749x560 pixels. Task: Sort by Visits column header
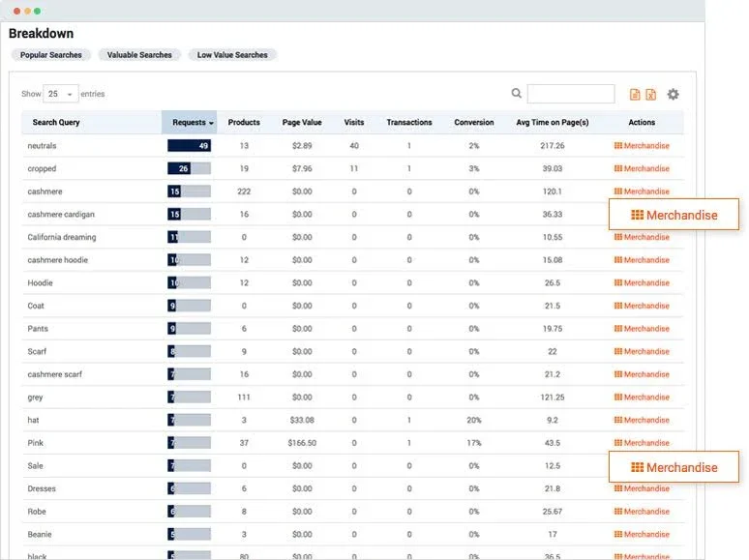[x=354, y=122]
